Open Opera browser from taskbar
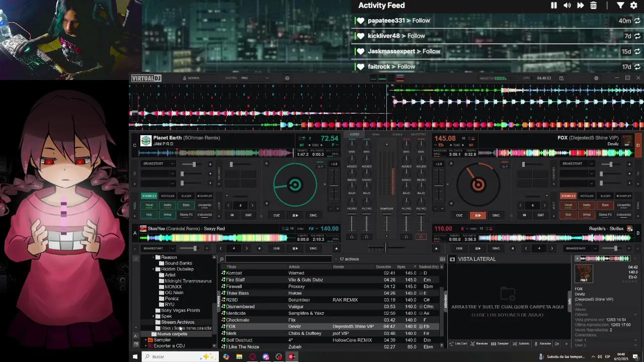Screen dimensions: 644x362 coord(253,357)
